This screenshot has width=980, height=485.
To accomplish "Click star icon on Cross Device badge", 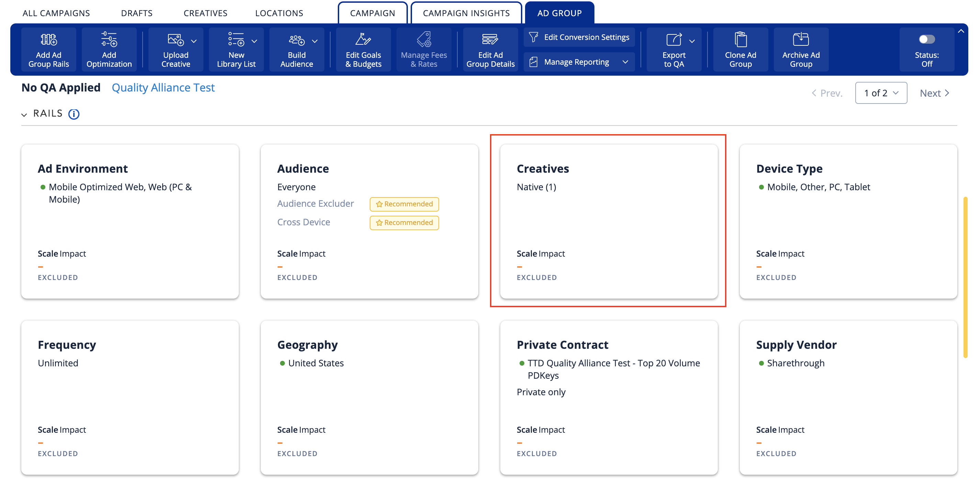I will (x=379, y=223).
